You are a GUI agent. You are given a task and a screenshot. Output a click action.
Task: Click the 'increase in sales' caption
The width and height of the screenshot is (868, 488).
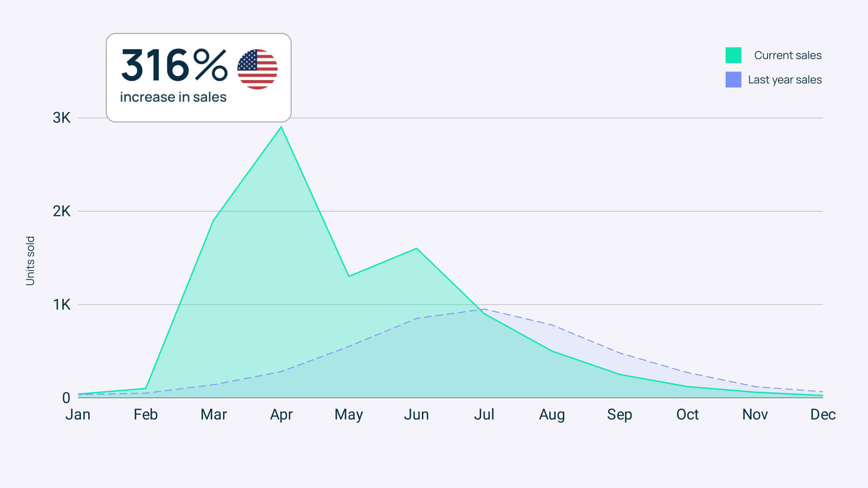point(173,97)
